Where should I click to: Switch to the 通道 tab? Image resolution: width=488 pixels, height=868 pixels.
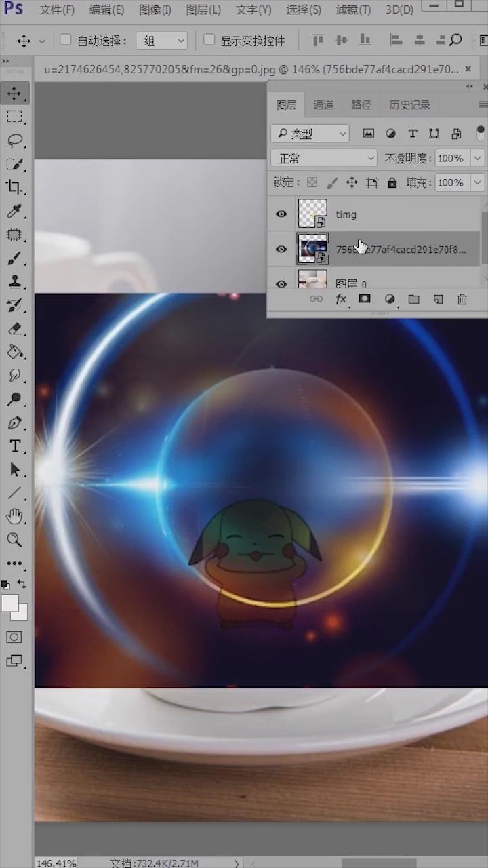tap(323, 104)
